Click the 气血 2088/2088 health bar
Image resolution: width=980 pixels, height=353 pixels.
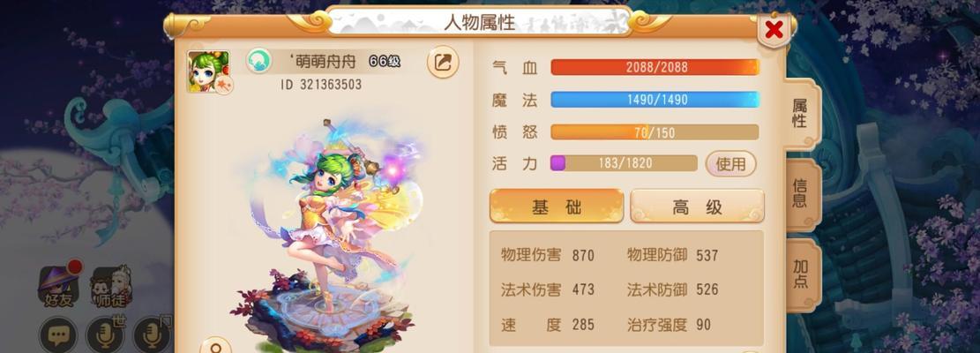(x=655, y=67)
